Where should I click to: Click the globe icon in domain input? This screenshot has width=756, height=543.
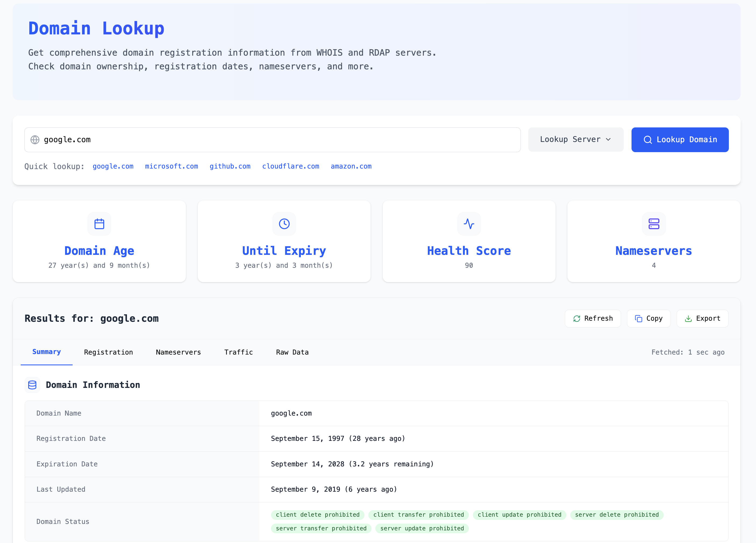pyautogui.click(x=35, y=140)
